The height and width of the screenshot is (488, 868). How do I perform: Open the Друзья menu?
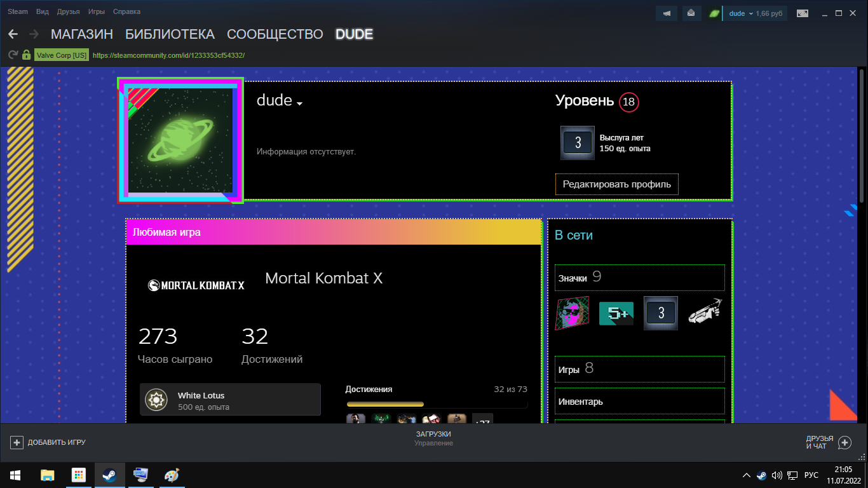(x=68, y=12)
